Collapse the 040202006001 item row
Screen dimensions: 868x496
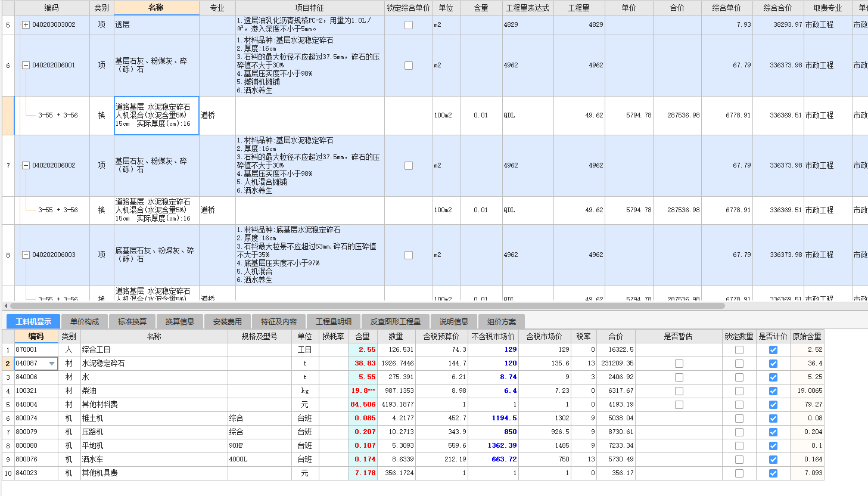pyautogui.click(x=26, y=66)
